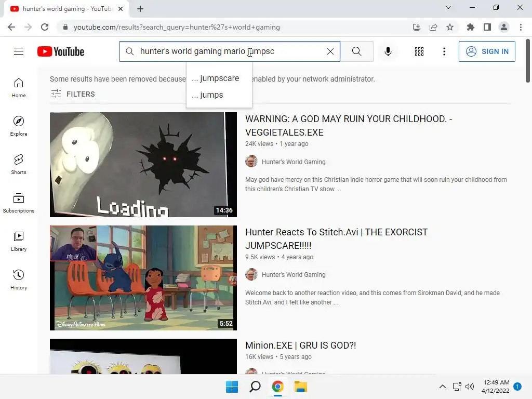This screenshot has width=532, height=399.
Task: Open the Minion.EXE video thumbnail
Action: pyautogui.click(x=143, y=356)
